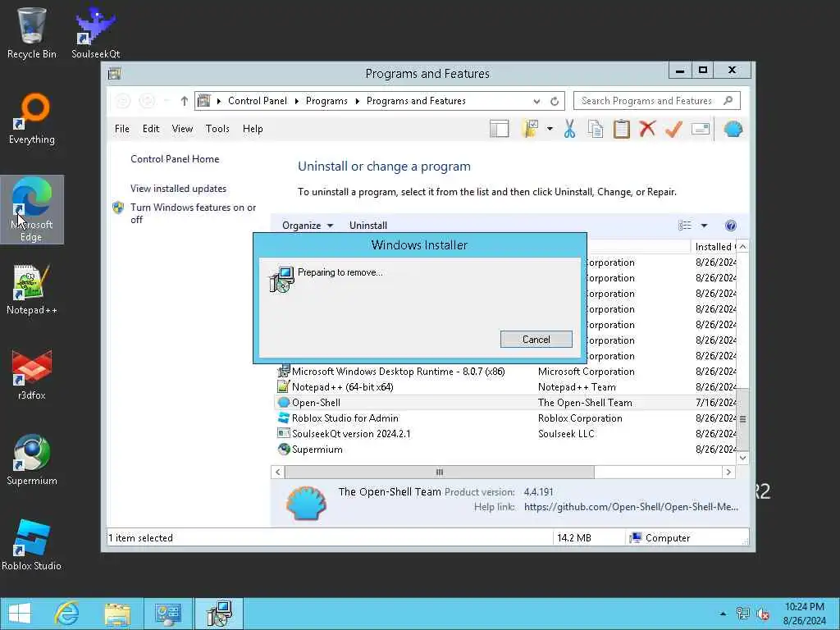
Task: Open the taskbar clock and date
Action: click(x=804, y=614)
